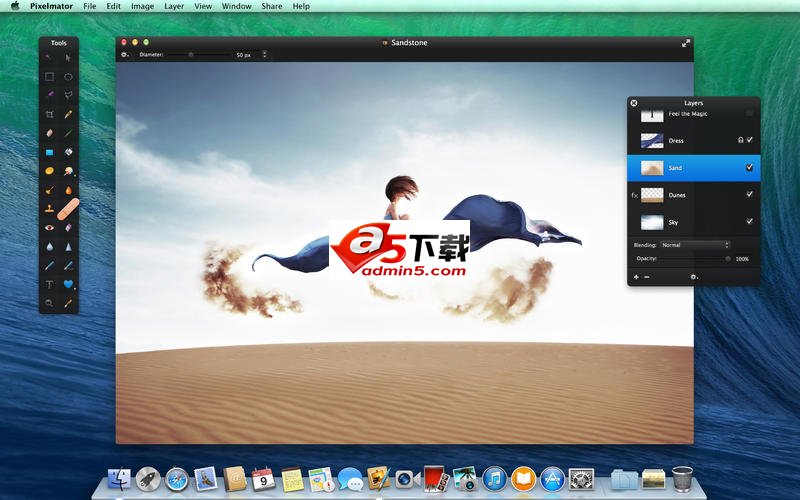
Task: Delete layer with minus button
Action: [646, 277]
